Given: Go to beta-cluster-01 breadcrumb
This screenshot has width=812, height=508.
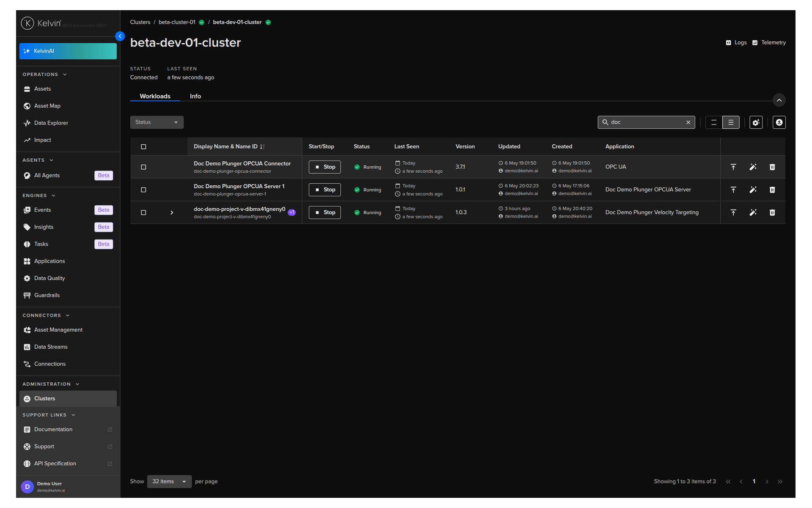Looking at the screenshot, I should [177, 22].
